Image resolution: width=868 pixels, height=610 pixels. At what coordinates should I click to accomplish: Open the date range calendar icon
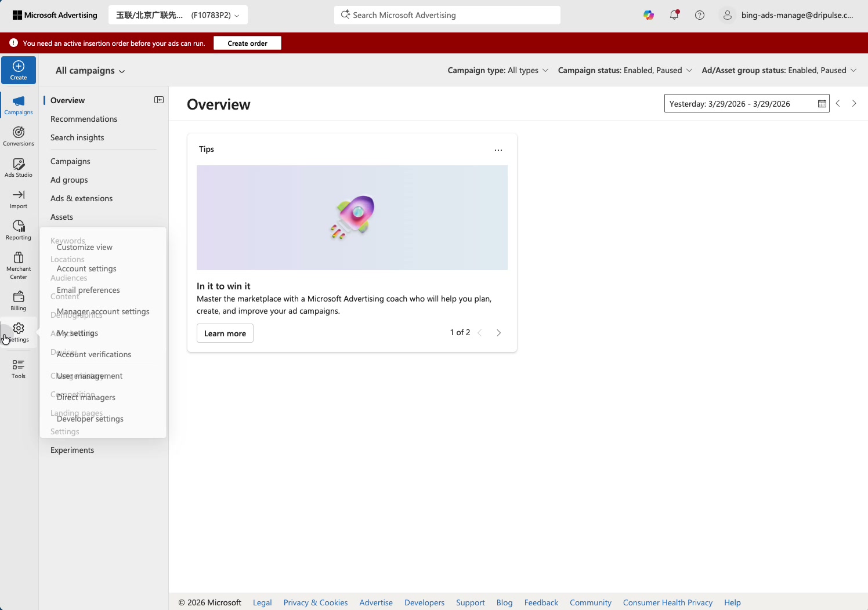[x=822, y=104]
